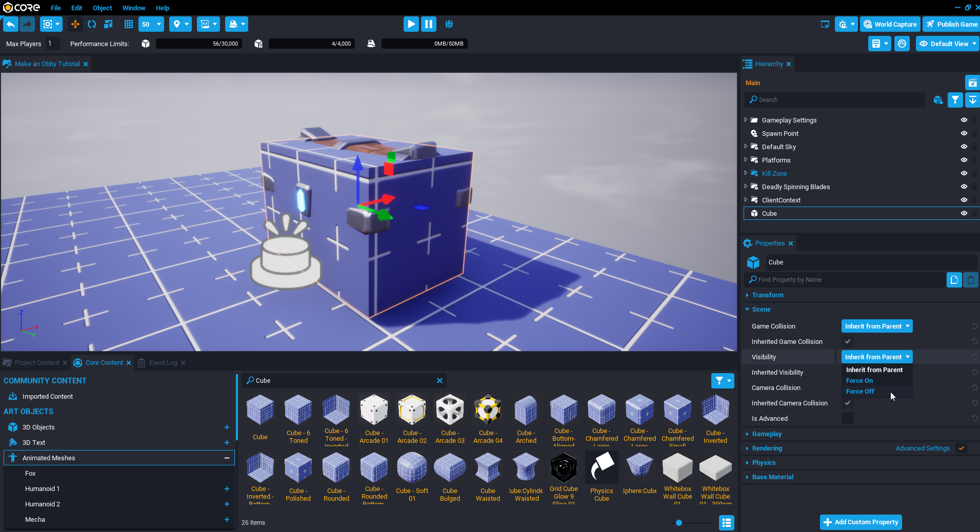Click the Publish Game button
The height and width of the screenshot is (532, 980).
(x=951, y=24)
